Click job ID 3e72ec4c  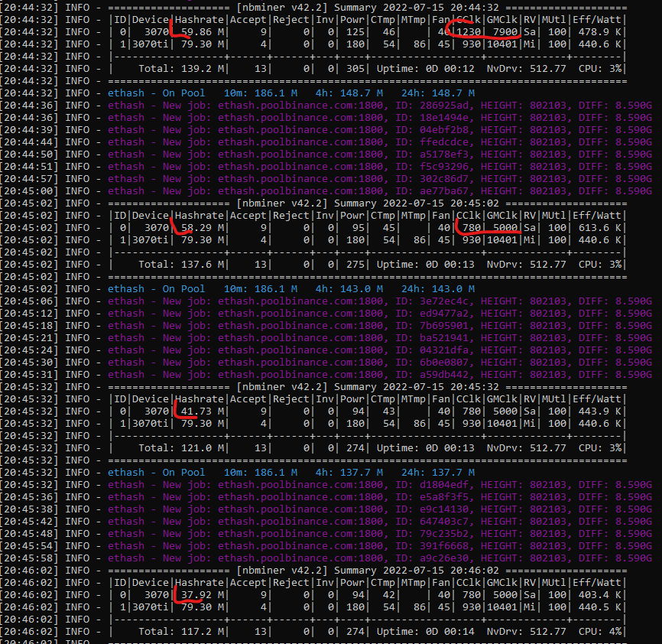click(443, 301)
